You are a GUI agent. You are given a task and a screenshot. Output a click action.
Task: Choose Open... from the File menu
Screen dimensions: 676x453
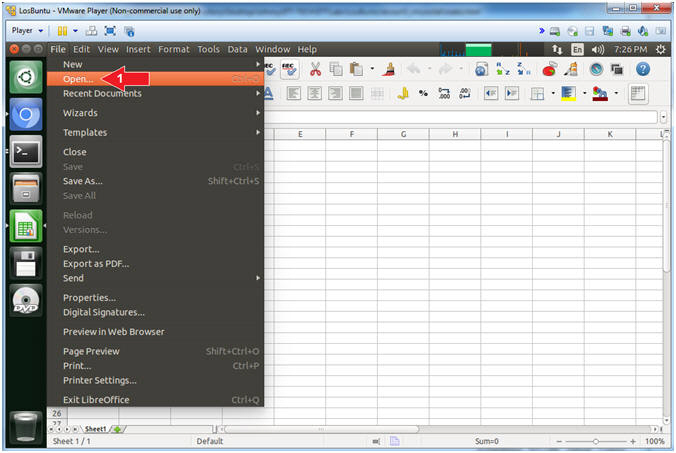156,78
